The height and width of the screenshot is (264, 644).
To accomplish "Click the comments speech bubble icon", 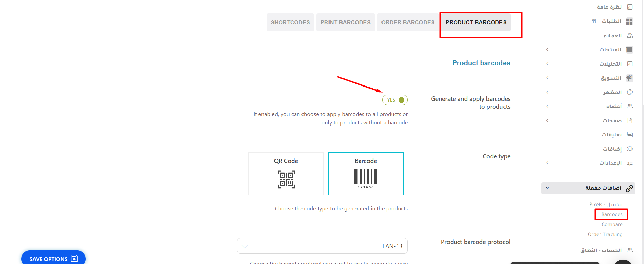I will (x=630, y=135).
